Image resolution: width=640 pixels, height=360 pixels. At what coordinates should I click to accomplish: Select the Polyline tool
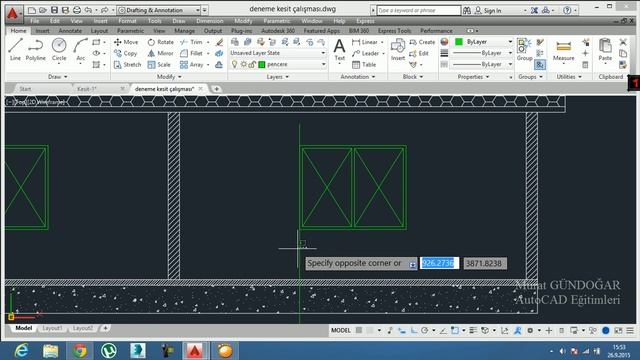tap(36, 50)
